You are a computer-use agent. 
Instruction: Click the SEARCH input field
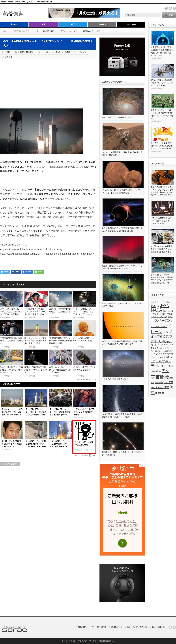click(143, 15)
